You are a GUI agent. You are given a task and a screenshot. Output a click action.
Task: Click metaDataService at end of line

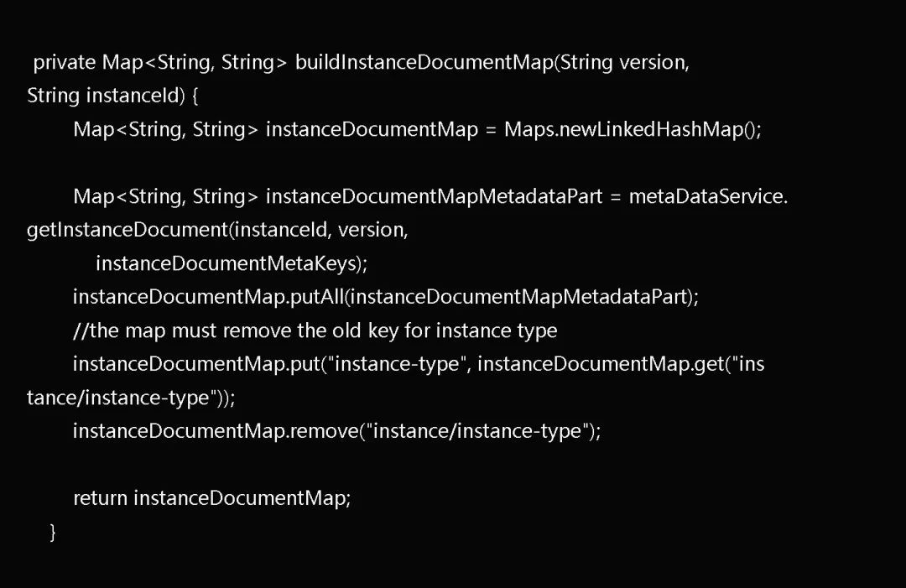pos(705,196)
